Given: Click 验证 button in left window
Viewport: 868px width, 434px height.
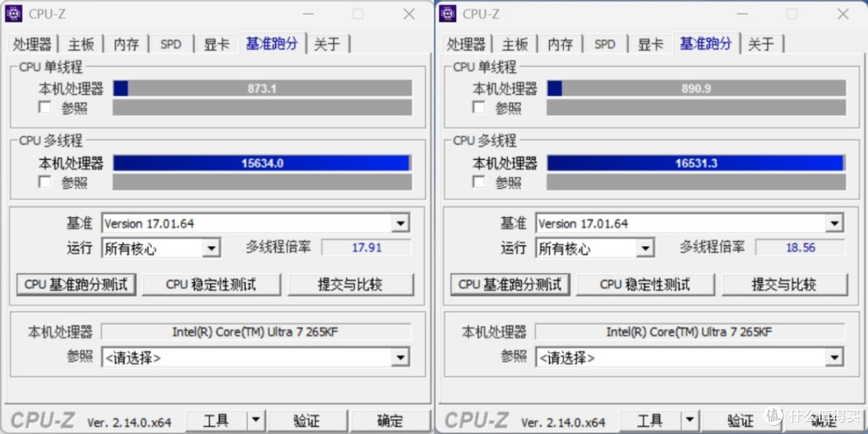Looking at the screenshot, I should click(x=307, y=420).
